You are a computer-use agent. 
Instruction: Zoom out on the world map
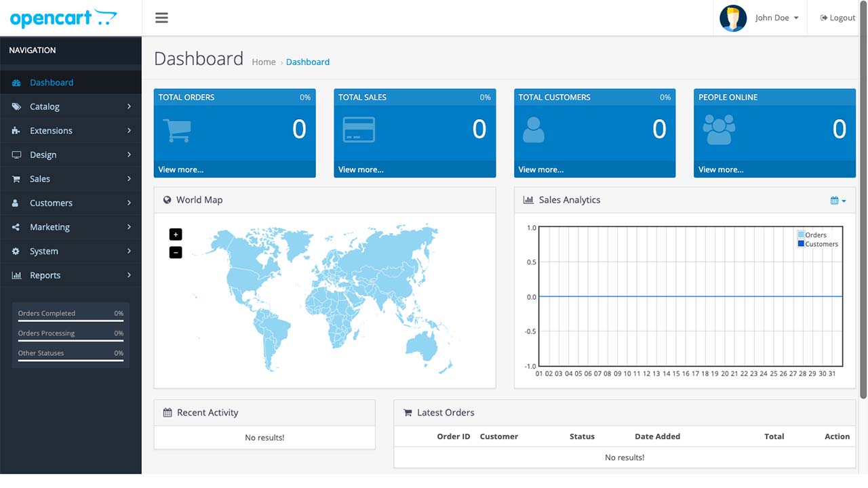click(x=176, y=253)
